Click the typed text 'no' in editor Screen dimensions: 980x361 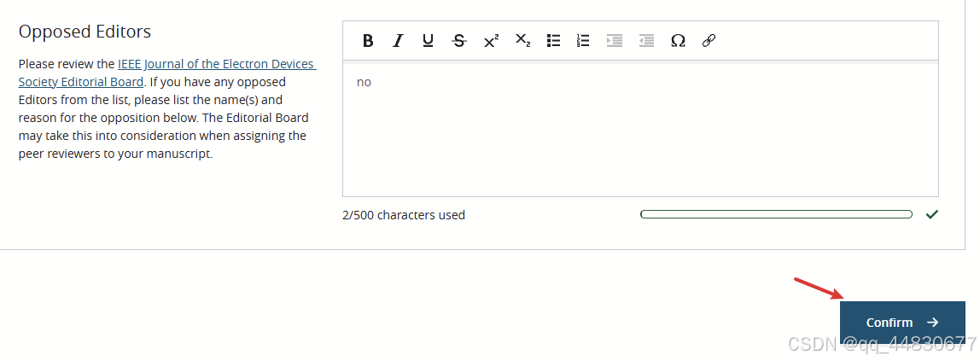364,82
